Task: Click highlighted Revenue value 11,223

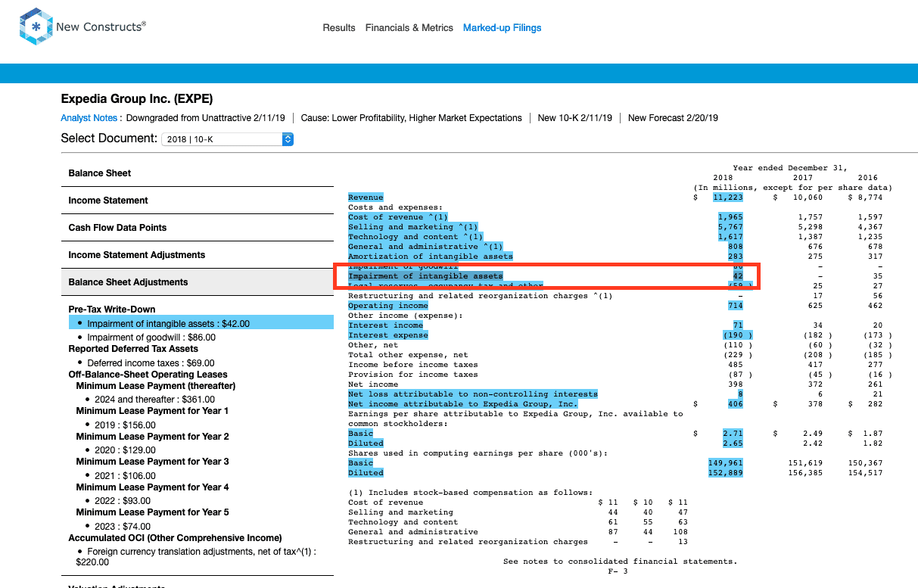Action: pos(728,198)
